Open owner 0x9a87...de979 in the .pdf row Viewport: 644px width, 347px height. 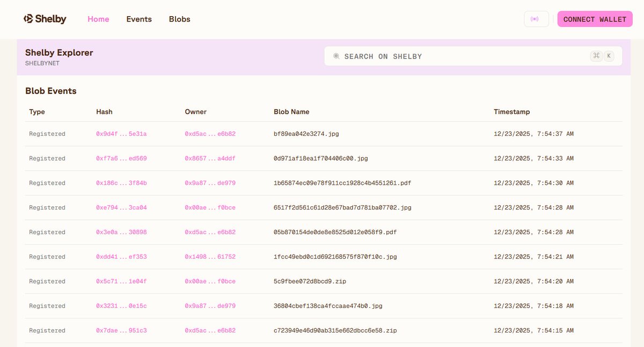pos(210,183)
